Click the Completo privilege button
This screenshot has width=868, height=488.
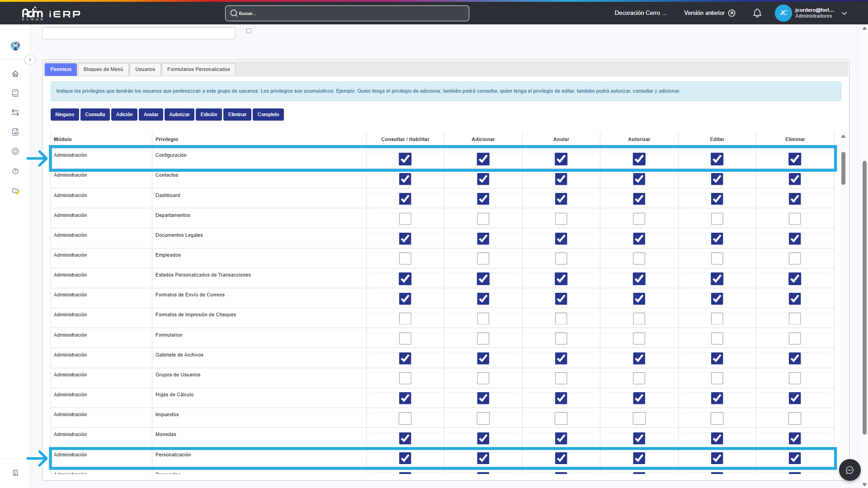click(x=268, y=114)
